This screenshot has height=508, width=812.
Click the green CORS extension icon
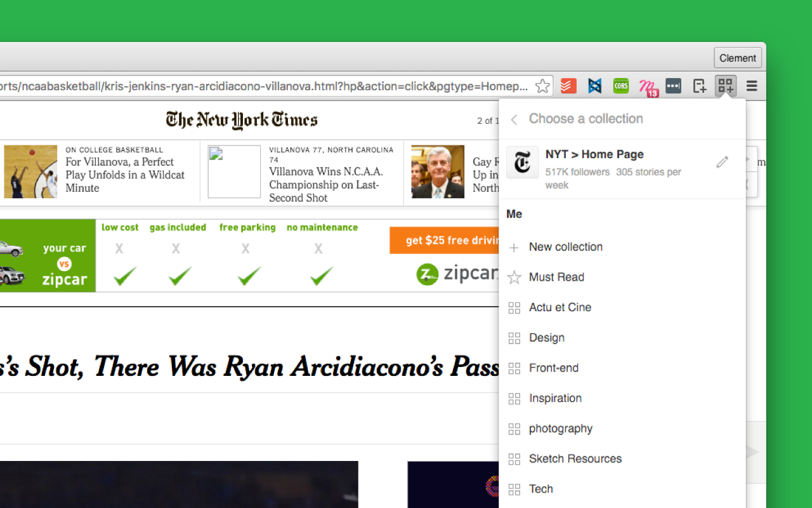pos(621,86)
